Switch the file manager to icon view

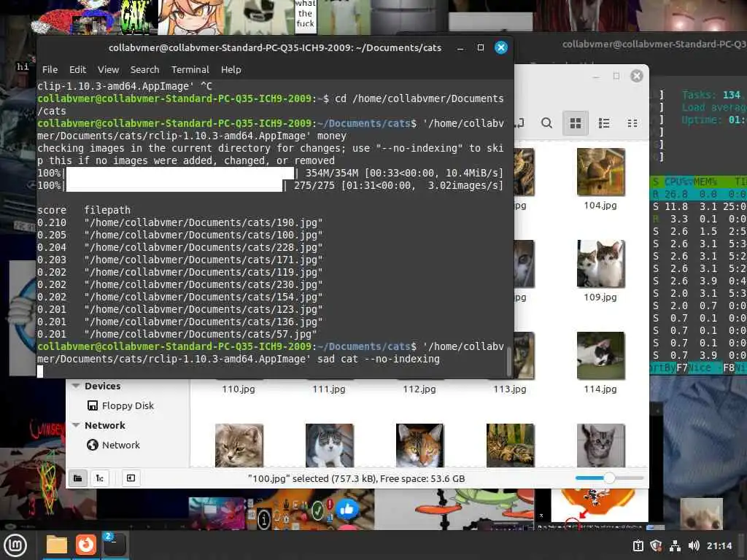tap(576, 123)
